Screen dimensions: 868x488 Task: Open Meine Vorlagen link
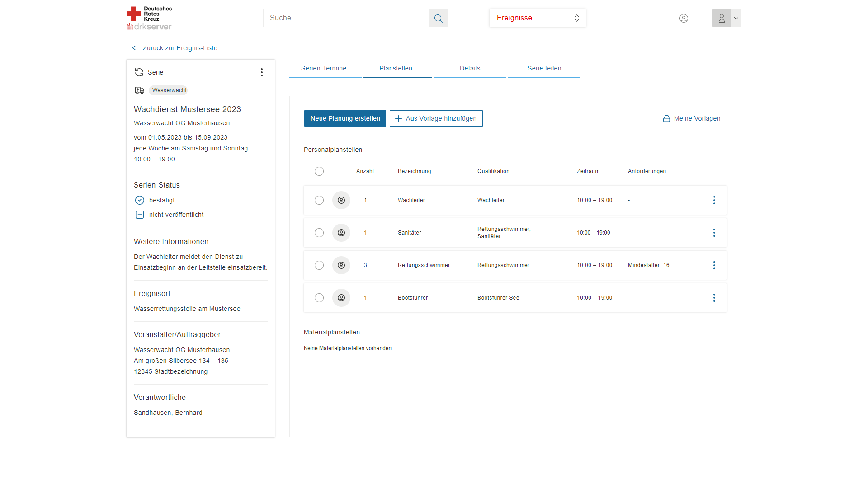[x=692, y=118]
